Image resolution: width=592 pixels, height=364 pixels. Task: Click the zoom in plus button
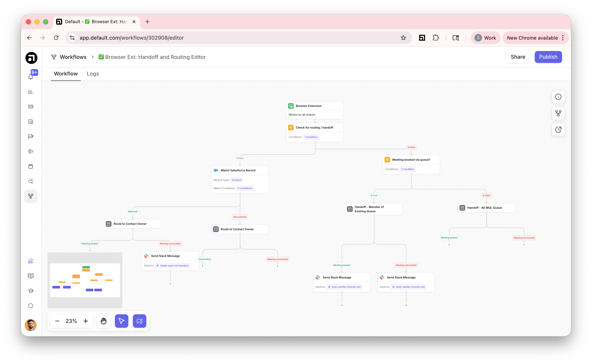[x=86, y=321]
